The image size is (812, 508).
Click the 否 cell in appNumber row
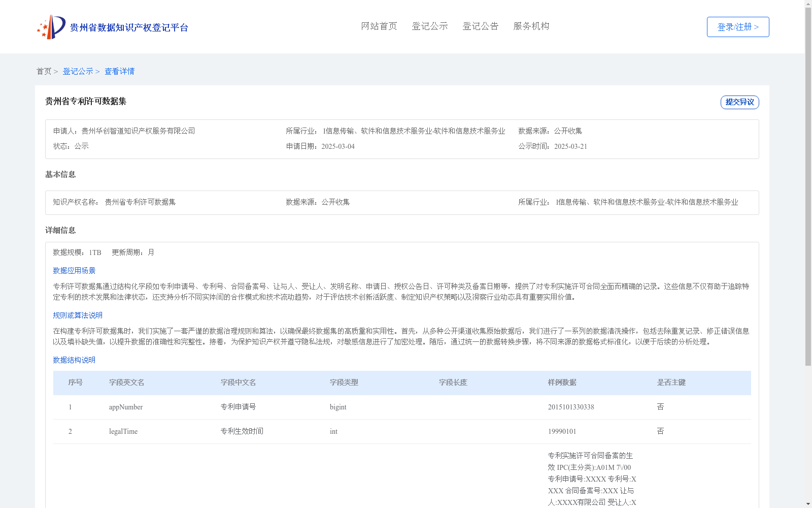point(660,407)
